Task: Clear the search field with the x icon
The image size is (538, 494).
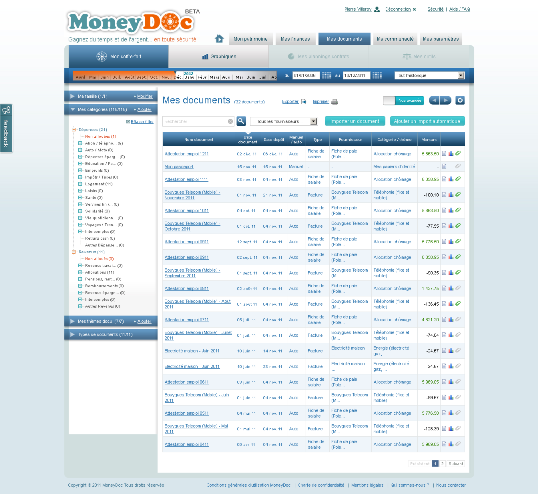Action: coord(231,121)
